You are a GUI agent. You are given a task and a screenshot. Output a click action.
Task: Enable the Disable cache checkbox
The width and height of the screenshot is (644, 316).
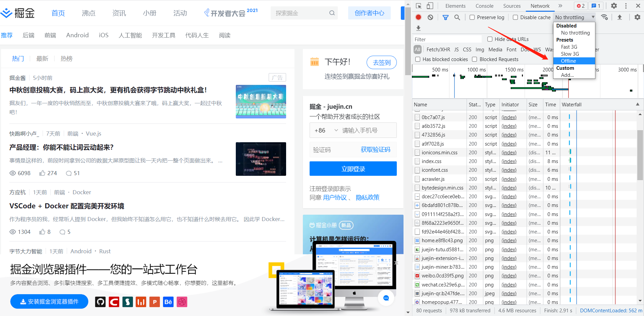tap(516, 17)
